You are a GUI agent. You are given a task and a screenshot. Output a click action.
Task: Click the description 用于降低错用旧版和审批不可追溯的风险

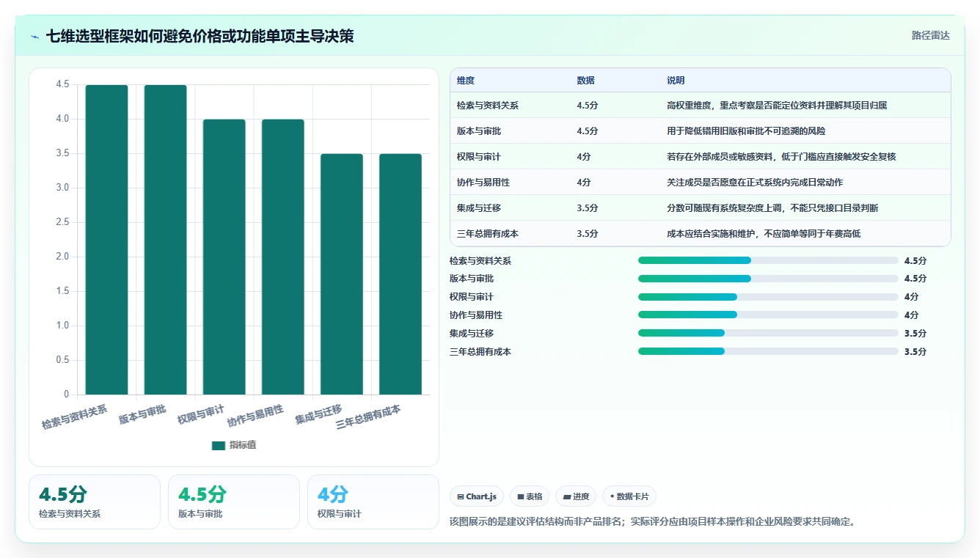coord(746,131)
